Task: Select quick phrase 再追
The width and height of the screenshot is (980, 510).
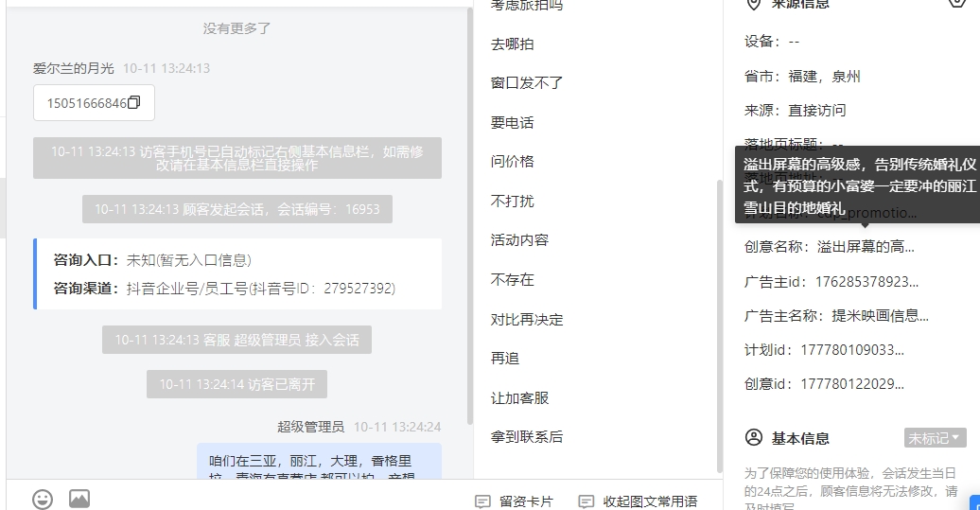Action: pos(505,358)
